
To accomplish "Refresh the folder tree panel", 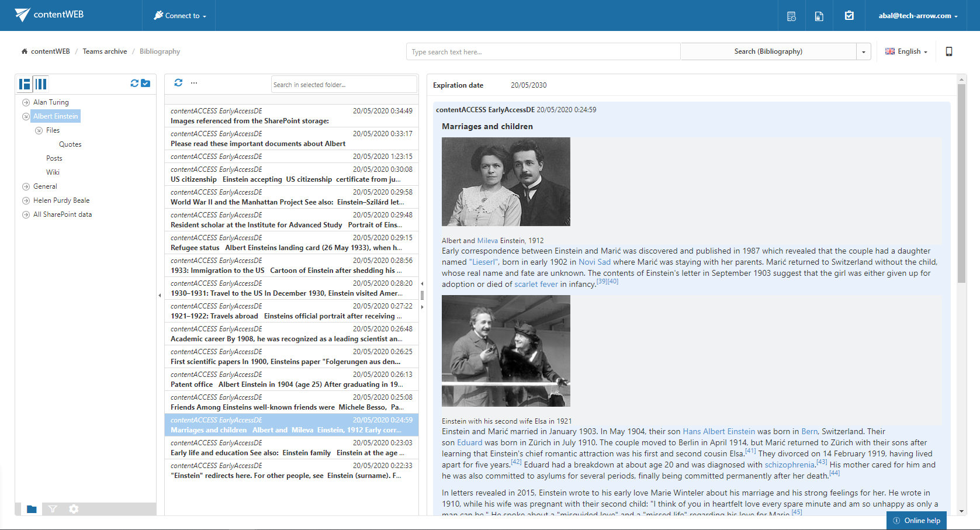I will 134,84.
